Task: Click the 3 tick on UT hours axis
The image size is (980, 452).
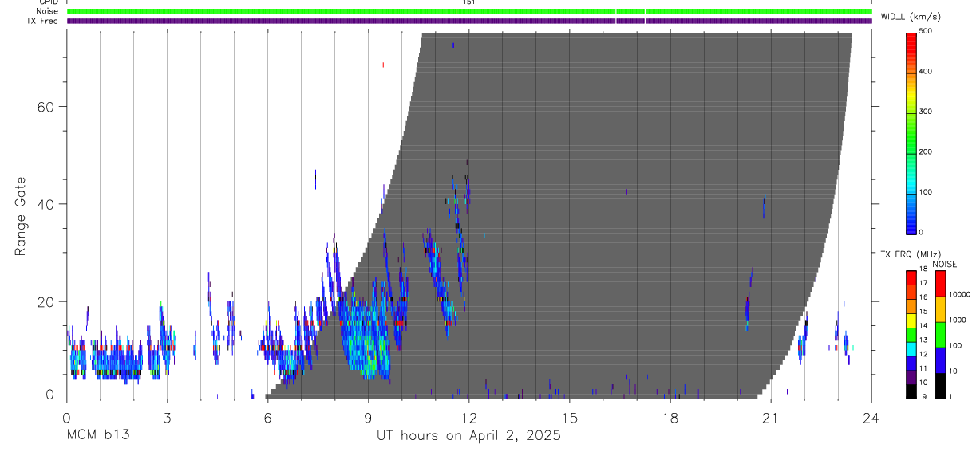Action: (167, 418)
